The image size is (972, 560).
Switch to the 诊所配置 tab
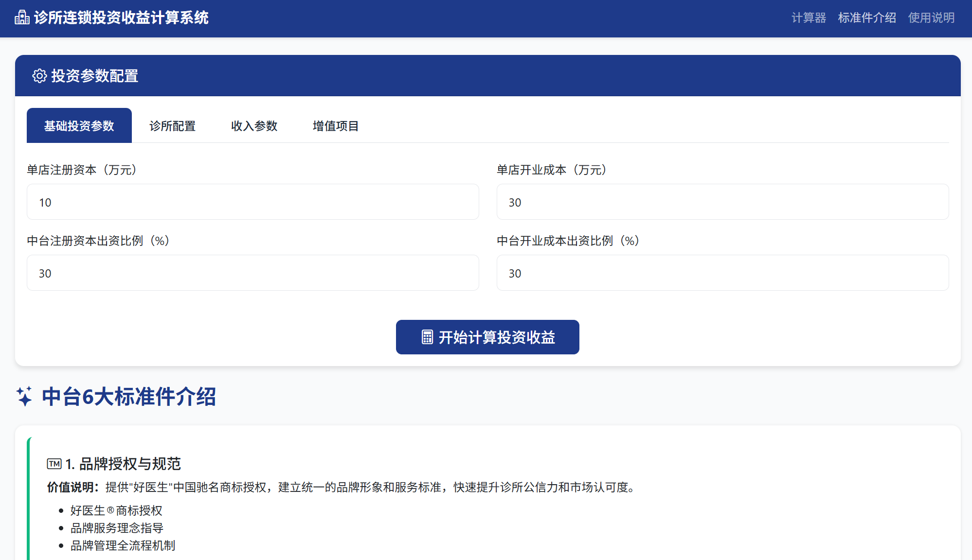pyautogui.click(x=172, y=126)
